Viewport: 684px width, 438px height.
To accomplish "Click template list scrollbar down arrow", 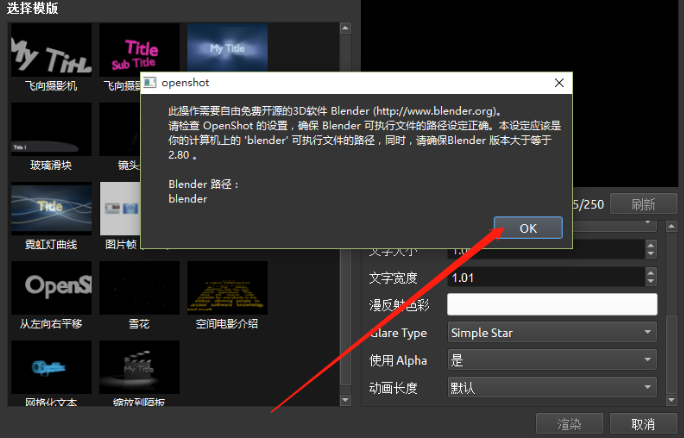I will point(345,400).
